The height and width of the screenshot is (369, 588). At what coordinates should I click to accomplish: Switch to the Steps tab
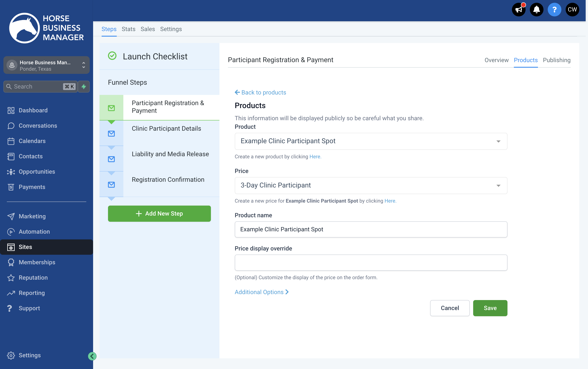click(109, 29)
